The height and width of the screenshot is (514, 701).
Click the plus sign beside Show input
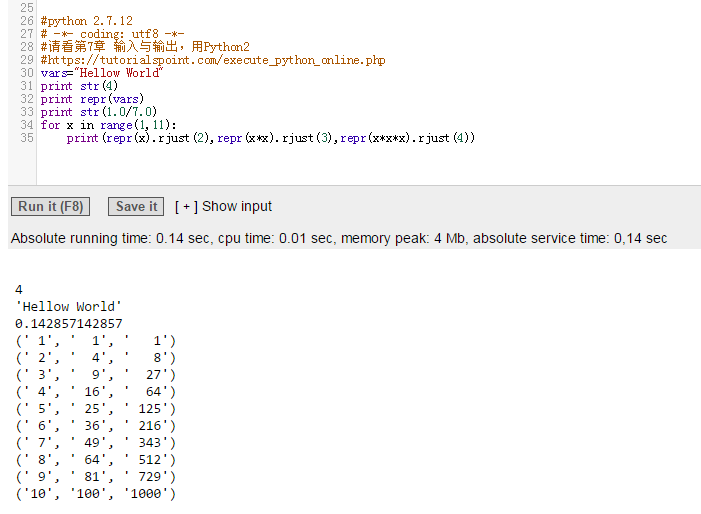point(186,207)
